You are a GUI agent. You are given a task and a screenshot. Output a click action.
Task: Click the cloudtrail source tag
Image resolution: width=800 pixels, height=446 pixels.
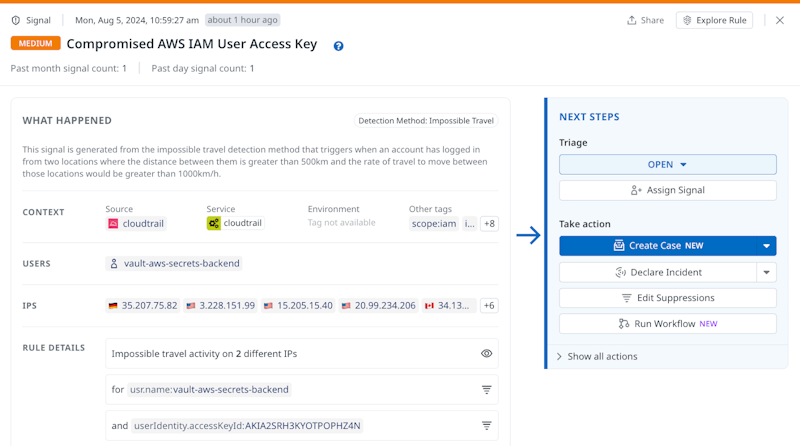tap(135, 223)
